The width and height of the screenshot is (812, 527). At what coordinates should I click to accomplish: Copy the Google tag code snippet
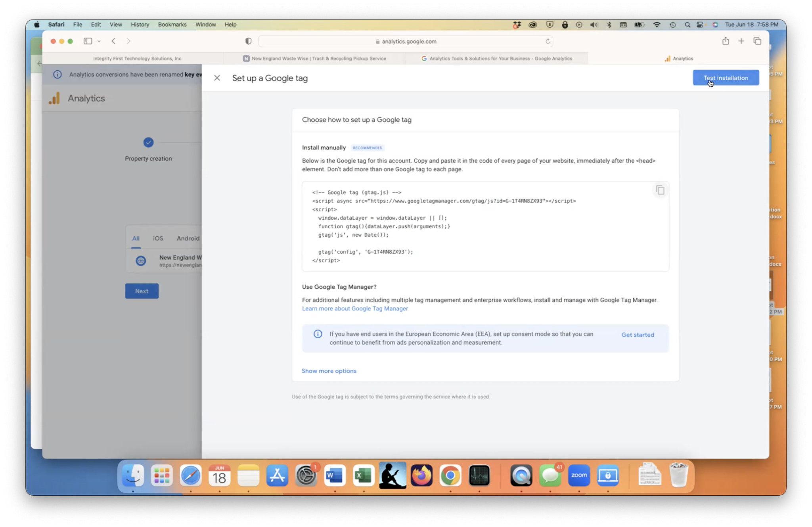660,190
